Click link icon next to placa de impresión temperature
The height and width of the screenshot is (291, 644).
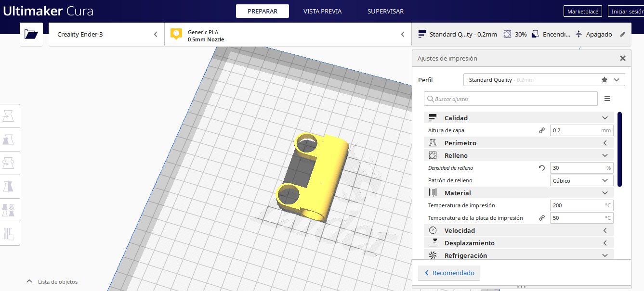click(542, 218)
